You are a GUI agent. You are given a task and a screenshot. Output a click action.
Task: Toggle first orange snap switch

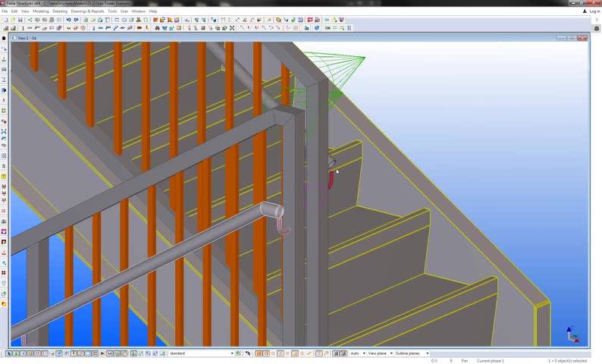point(258,353)
